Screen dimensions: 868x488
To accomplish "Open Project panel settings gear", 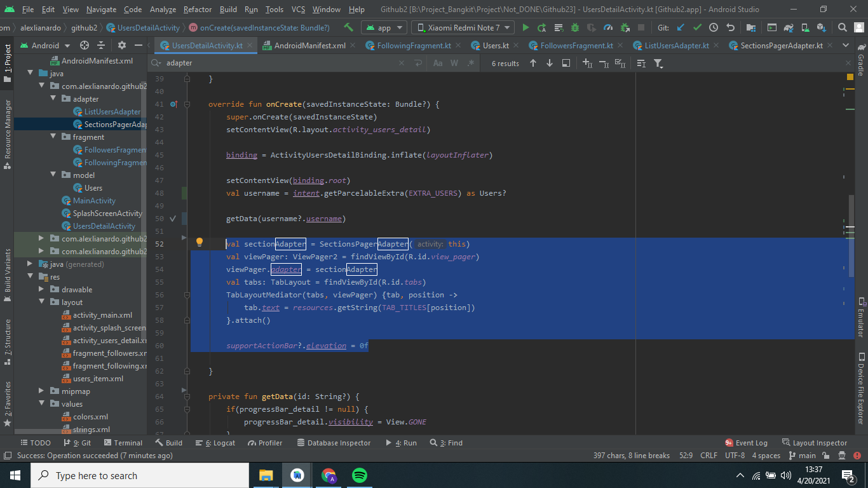I will [x=122, y=45].
